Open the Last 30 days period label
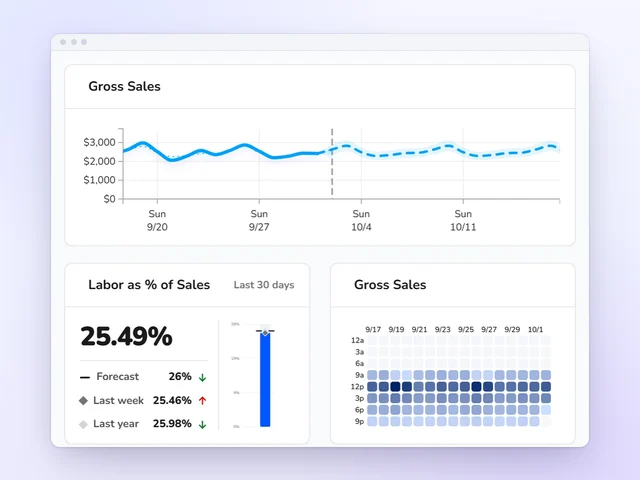This screenshot has width=640, height=480. (x=264, y=285)
